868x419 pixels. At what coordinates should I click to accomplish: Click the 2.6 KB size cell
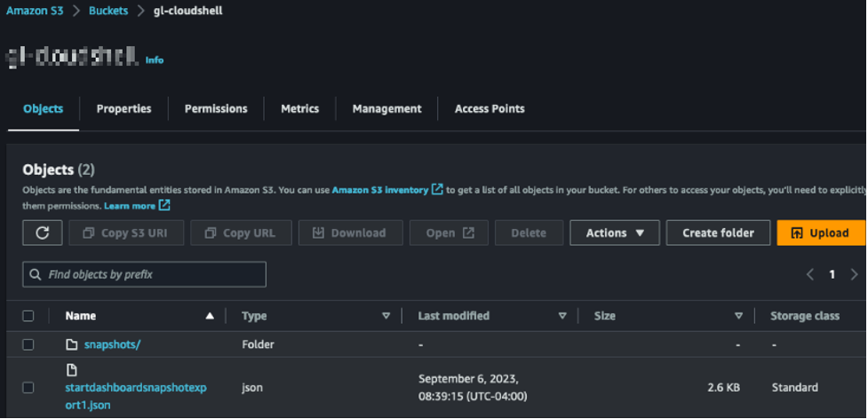point(723,388)
